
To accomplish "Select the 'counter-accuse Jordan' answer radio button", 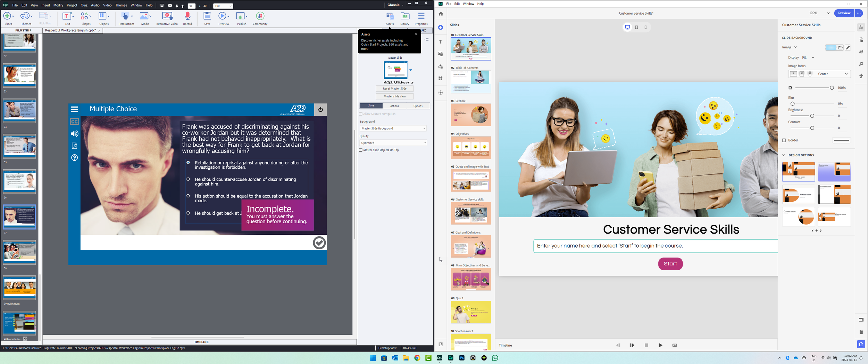I will pyautogui.click(x=188, y=179).
